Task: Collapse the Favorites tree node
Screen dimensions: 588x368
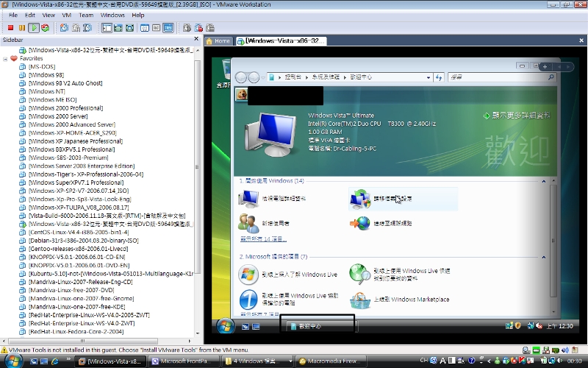Action: [5, 59]
